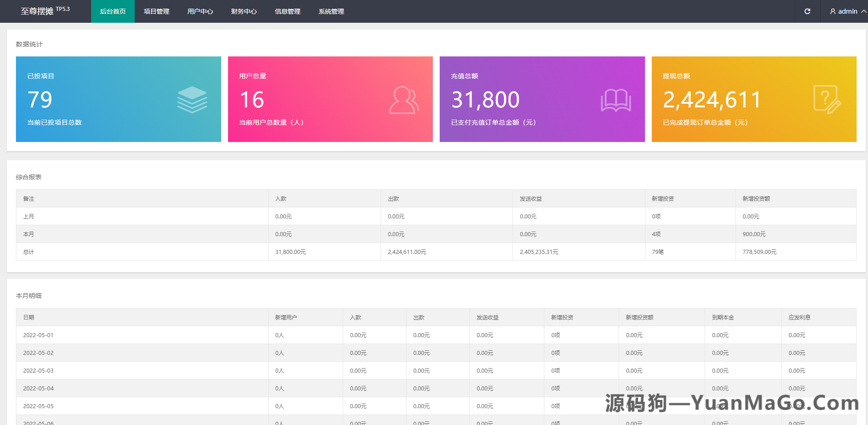868x425 pixels.
Task: Click the question mark icon on 提现总额 card
Action: [x=827, y=99]
